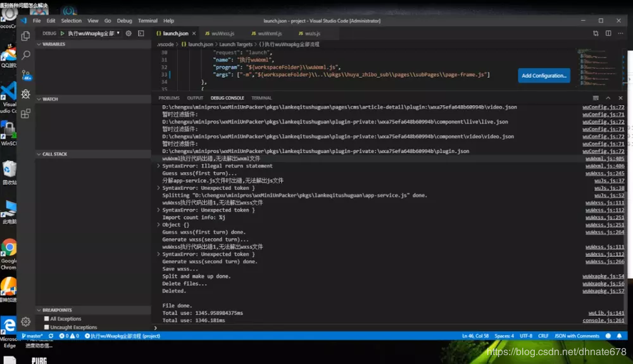Open notifications bell in status bar
Viewport: 633px width, 364px height.
tap(619, 336)
